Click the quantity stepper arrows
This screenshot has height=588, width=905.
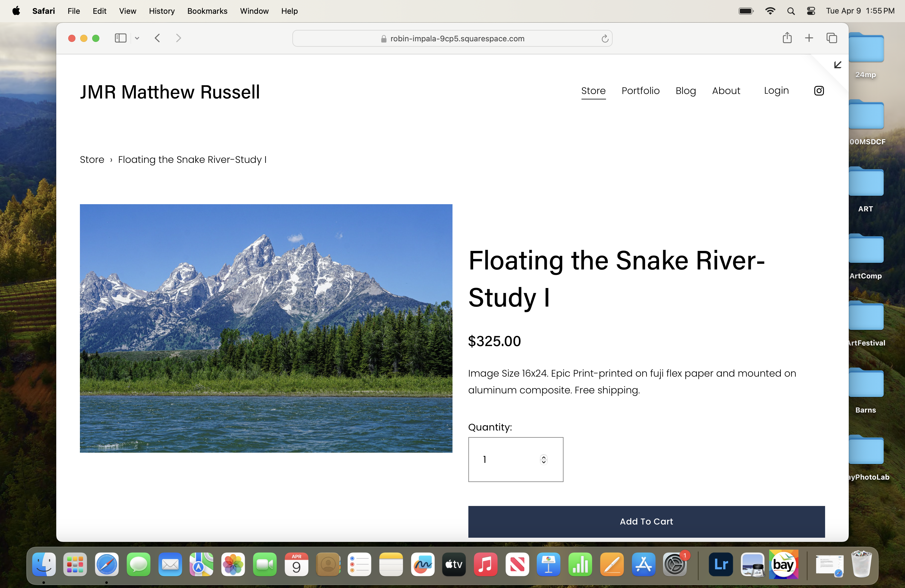coord(543,460)
